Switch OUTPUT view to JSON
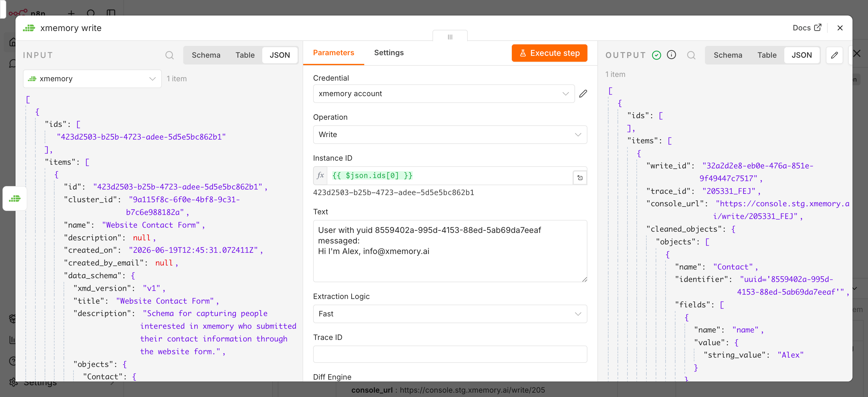The image size is (868, 397). tap(801, 55)
